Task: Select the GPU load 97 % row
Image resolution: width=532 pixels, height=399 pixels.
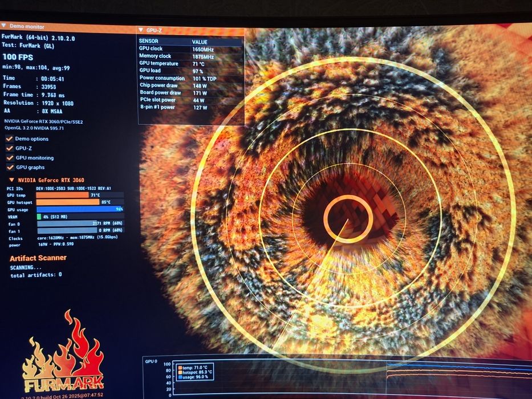Action: (190, 71)
